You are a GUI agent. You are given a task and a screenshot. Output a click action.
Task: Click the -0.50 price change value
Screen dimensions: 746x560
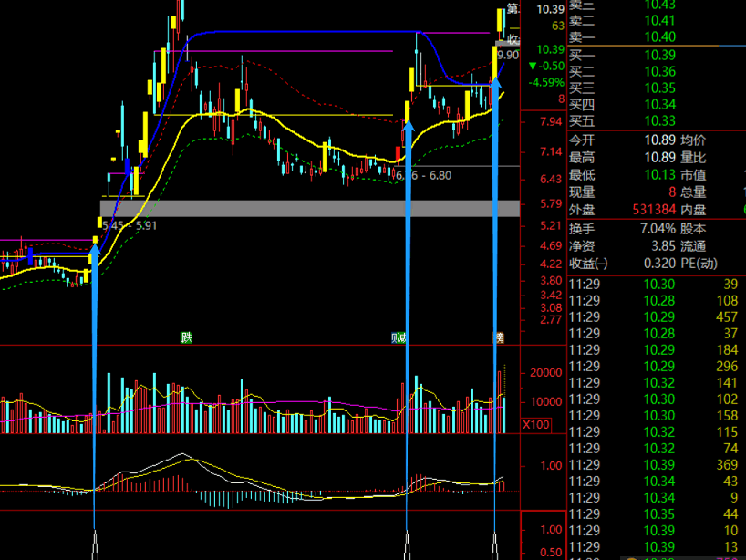551,66
